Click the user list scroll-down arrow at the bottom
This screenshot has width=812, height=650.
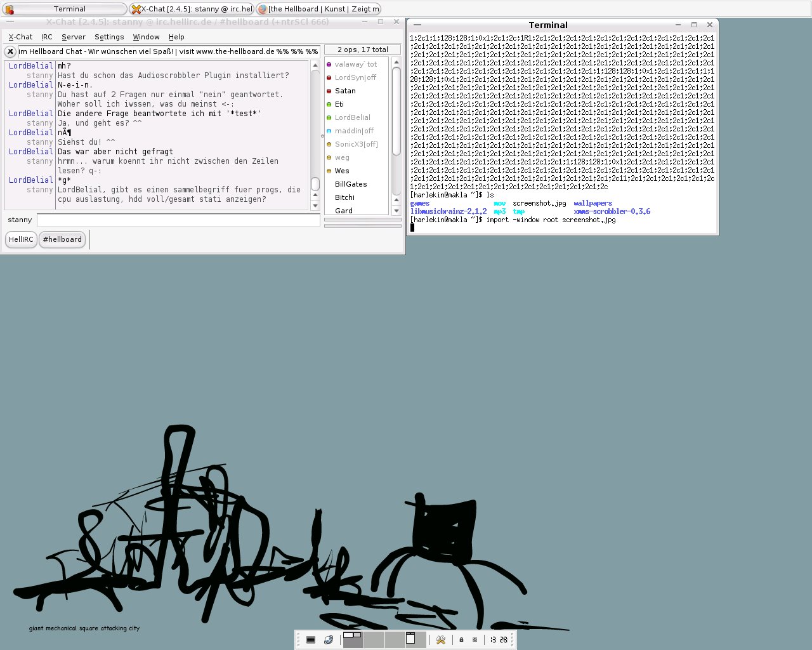tap(396, 210)
